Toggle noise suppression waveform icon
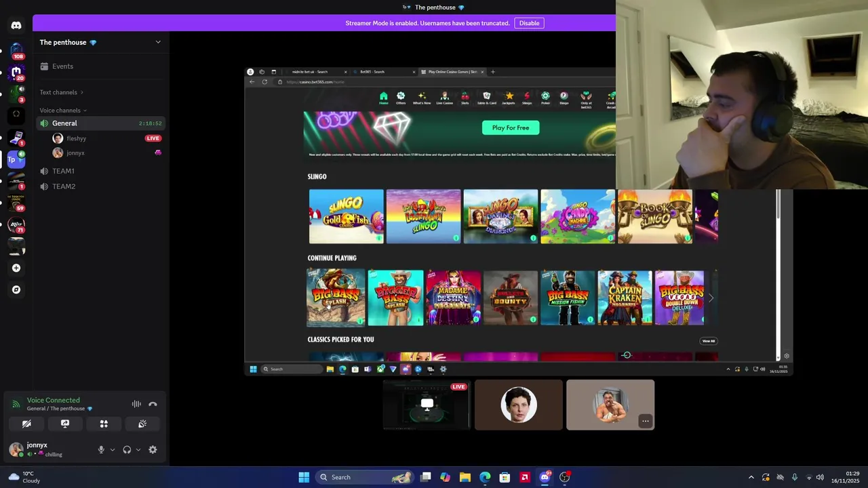Image resolution: width=868 pixels, height=488 pixels. (x=136, y=404)
